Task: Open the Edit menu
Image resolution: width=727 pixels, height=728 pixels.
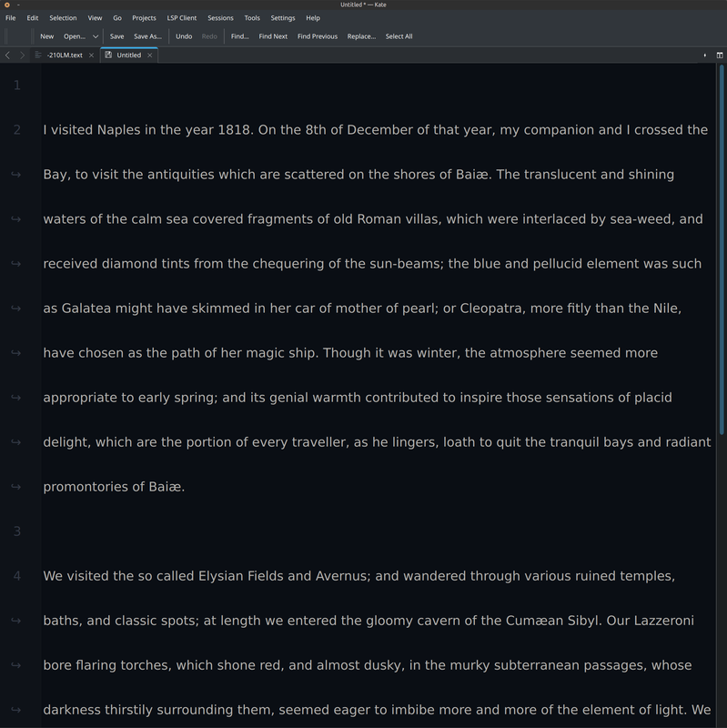Action: click(x=33, y=18)
